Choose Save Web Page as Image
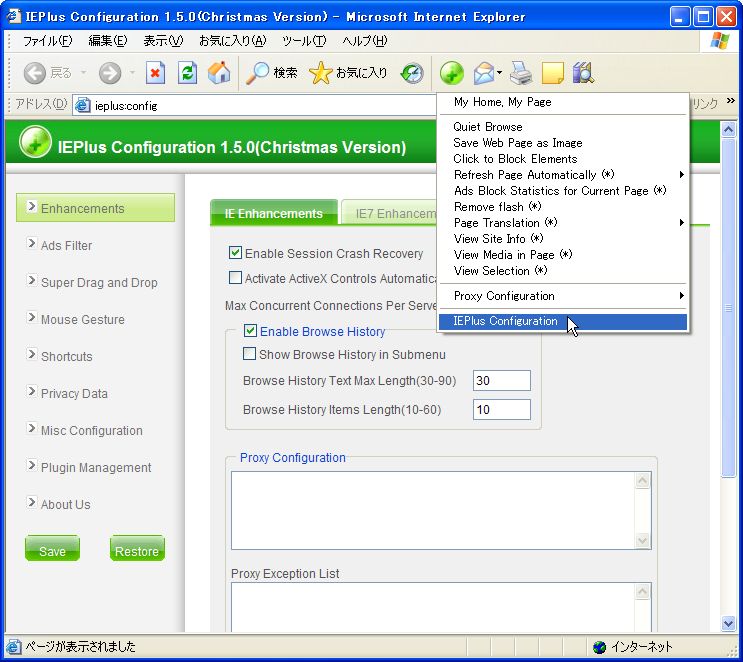The image size is (743, 662). (x=563, y=143)
